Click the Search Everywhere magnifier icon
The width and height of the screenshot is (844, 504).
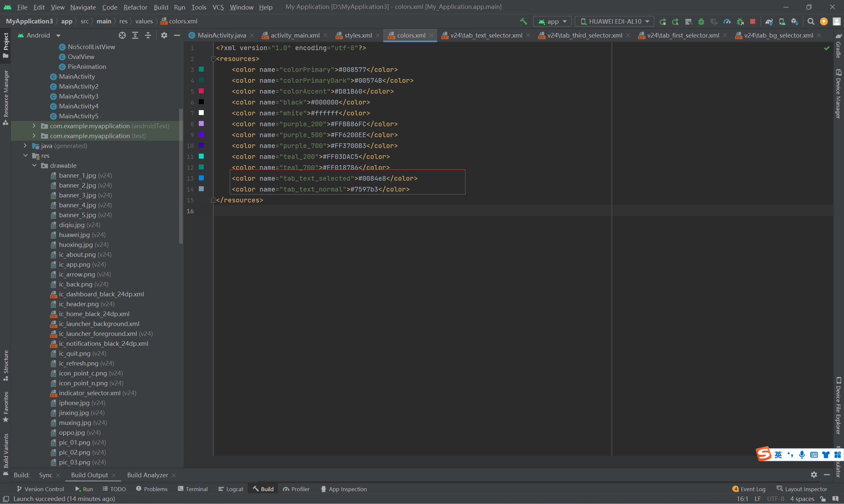(x=811, y=21)
